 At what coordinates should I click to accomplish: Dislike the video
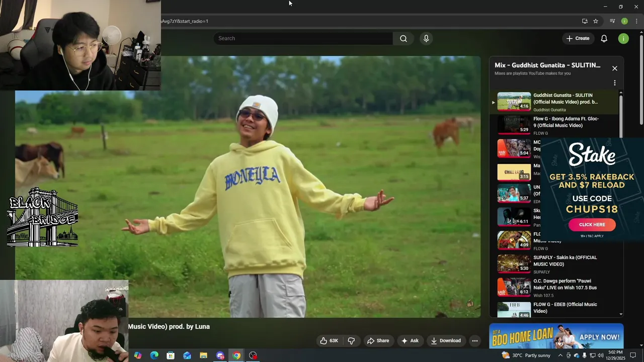tap(351, 340)
